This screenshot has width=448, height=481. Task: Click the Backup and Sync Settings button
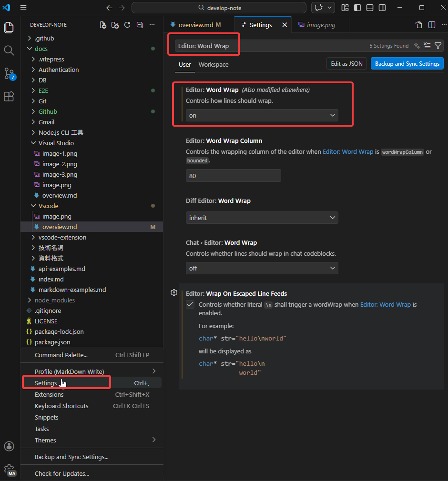point(407,64)
